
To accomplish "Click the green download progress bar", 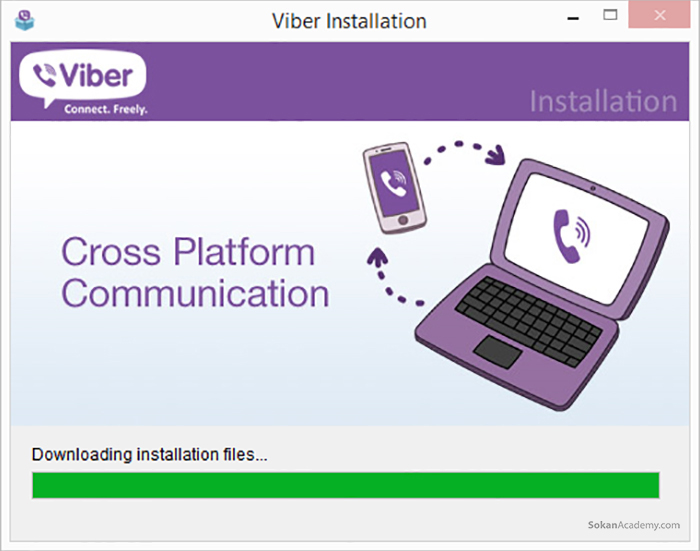I will 346,485.
